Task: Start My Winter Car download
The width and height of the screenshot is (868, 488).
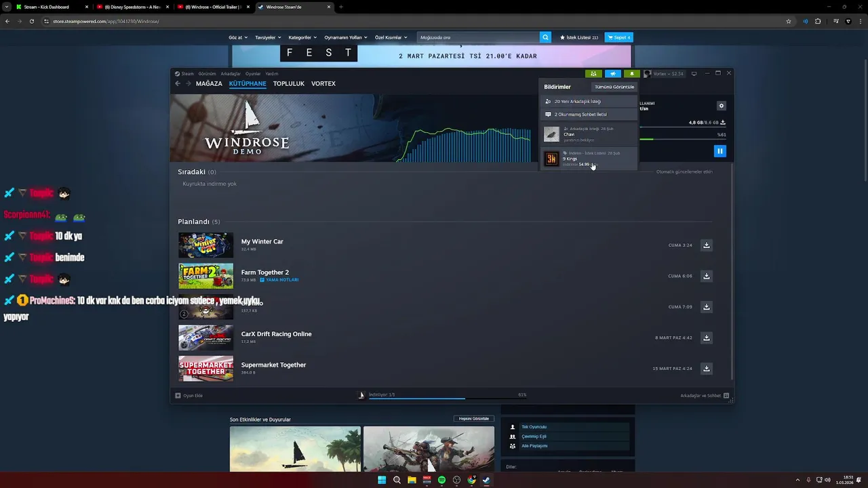Action: pos(707,245)
